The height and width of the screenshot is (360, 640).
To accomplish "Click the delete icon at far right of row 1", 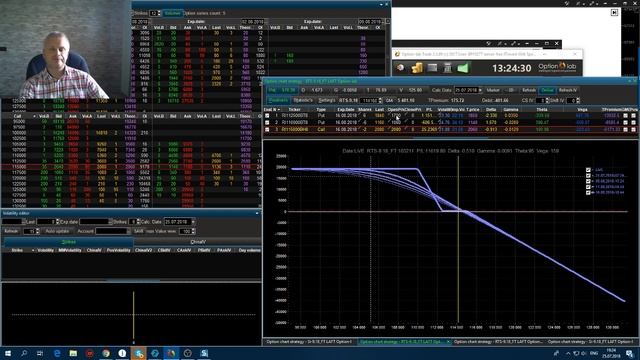I will point(633,116).
